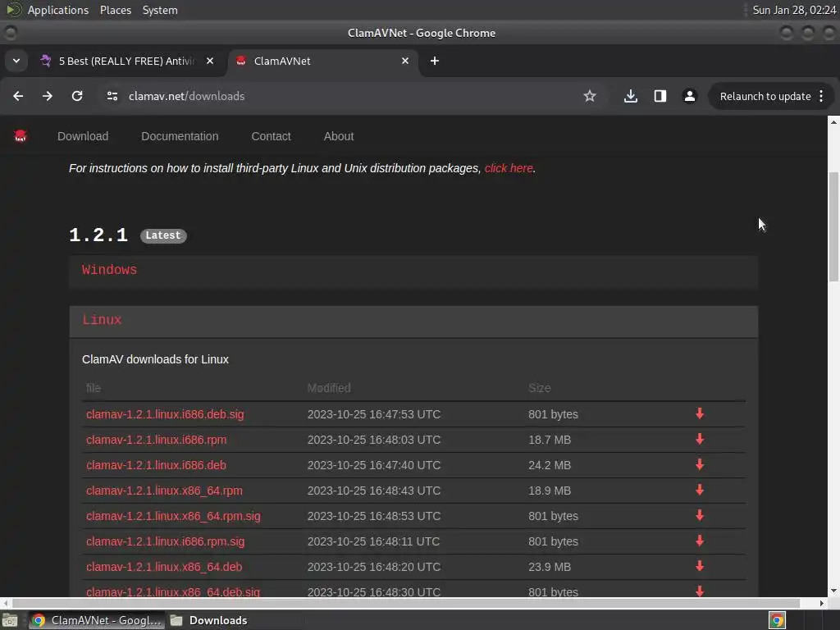The width and height of the screenshot is (840, 630).
Task: Open About nav item
Action: pos(339,136)
